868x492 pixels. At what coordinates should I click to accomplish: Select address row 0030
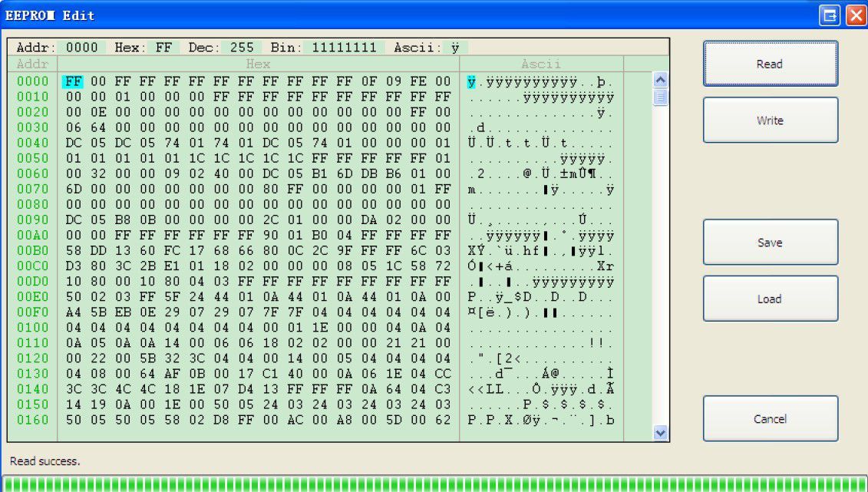pos(33,127)
